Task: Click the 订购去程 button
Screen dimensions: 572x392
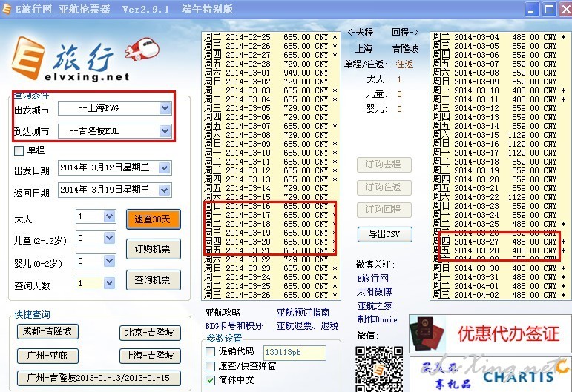Action: tap(384, 165)
